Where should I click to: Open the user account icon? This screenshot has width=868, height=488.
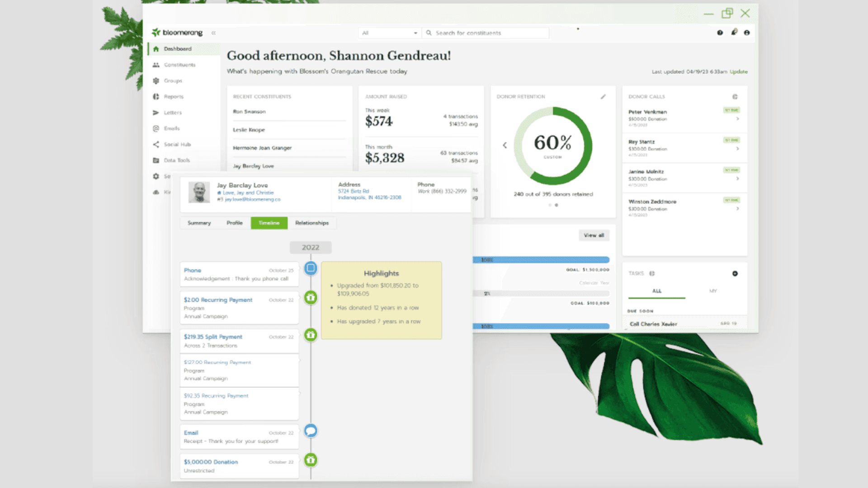pyautogui.click(x=747, y=33)
